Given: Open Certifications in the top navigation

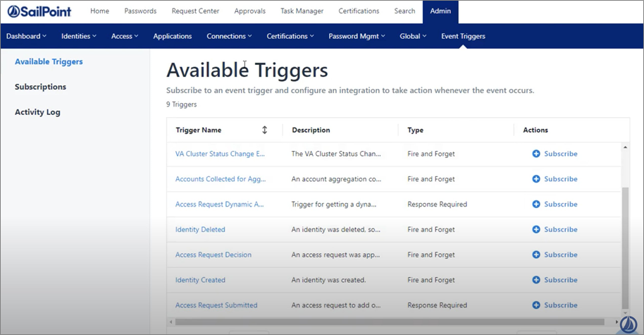Looking at the screenshot, I should (359, 11).
